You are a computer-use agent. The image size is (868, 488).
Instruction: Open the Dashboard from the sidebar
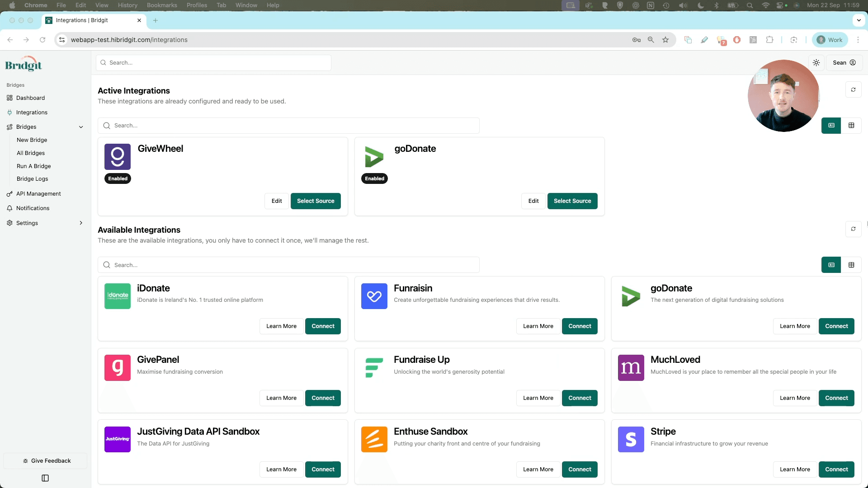tap(30, 98)
